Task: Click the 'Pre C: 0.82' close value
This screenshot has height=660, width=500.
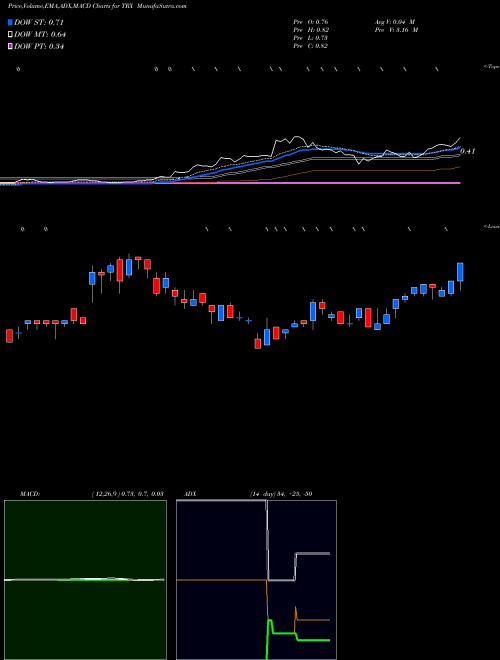Action: (311, 46)
